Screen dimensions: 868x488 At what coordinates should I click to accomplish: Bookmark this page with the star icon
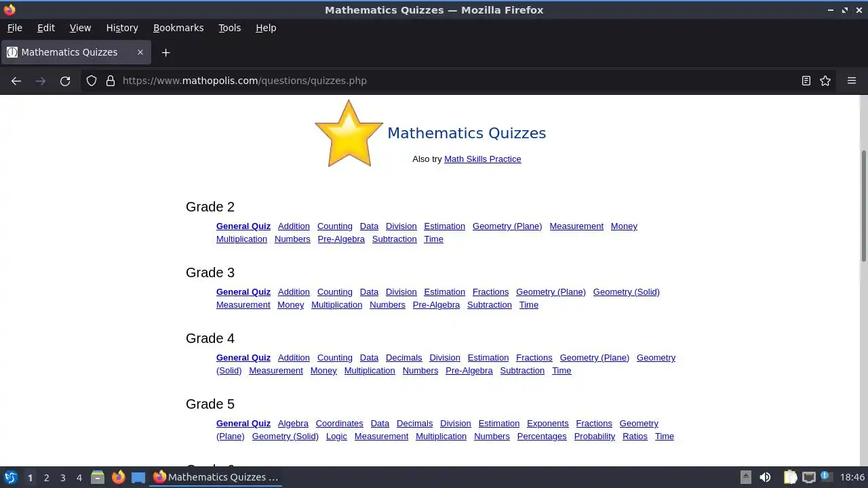tap(825, 81)
